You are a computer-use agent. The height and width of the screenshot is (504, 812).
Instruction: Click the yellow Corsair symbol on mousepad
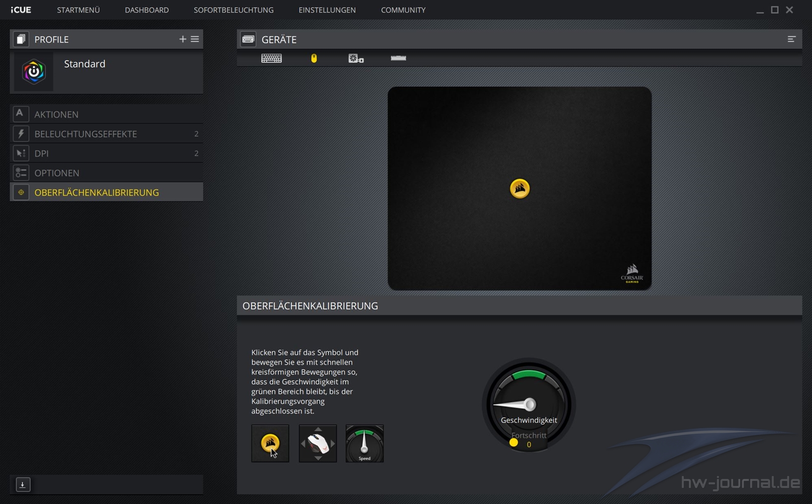click(520, 189)
